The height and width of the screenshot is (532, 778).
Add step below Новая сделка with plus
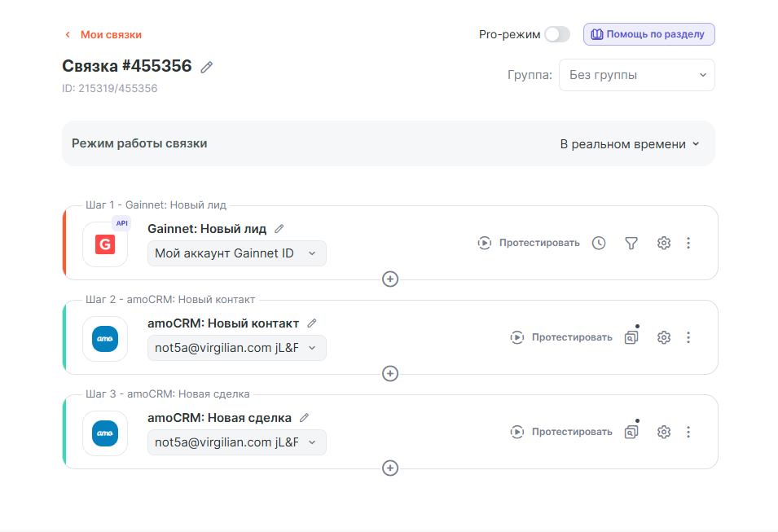tap(390, 468)
